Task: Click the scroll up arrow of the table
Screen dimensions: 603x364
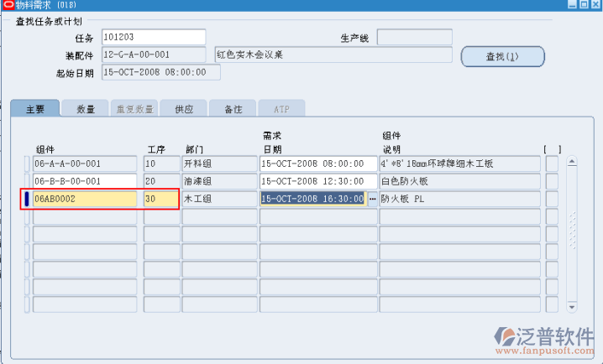Action: [572, 161]
